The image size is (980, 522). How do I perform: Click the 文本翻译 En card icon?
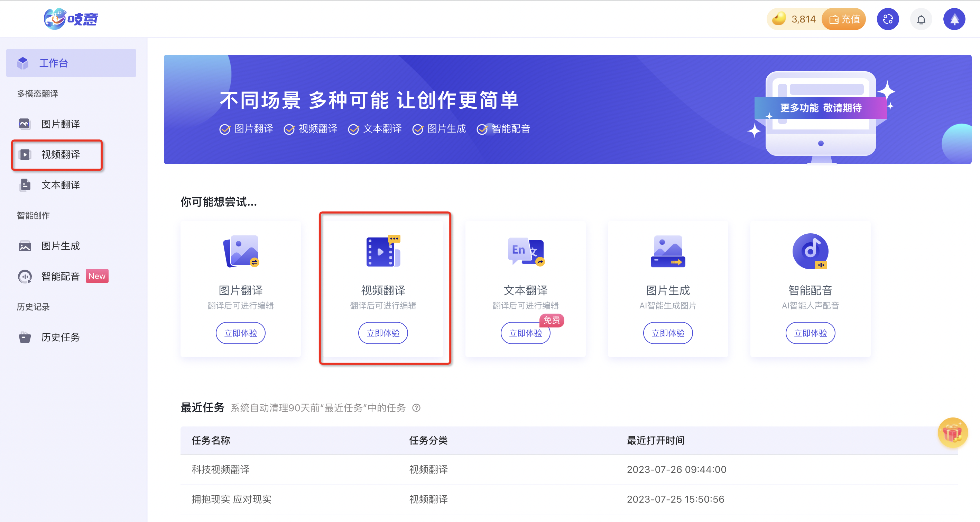click(525, 251)
